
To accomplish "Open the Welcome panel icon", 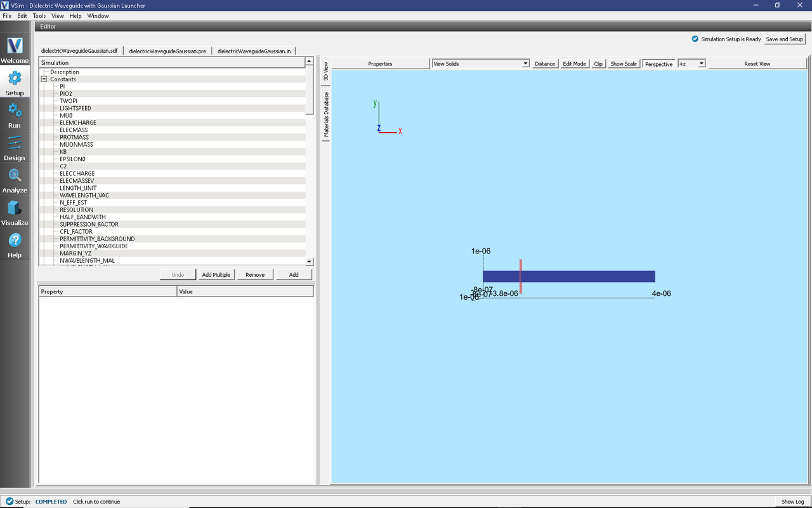I will (x=15, y=46).
